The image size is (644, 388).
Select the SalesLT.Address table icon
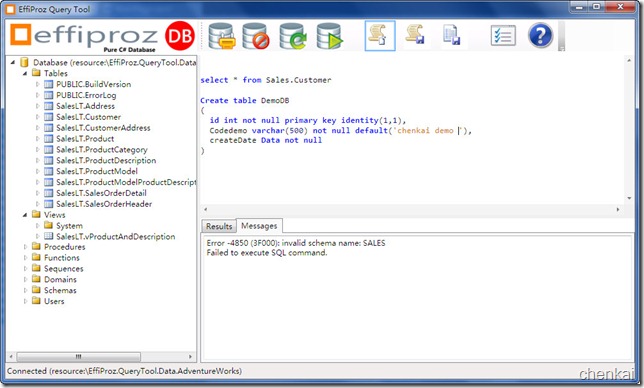(x=48, y=106)
